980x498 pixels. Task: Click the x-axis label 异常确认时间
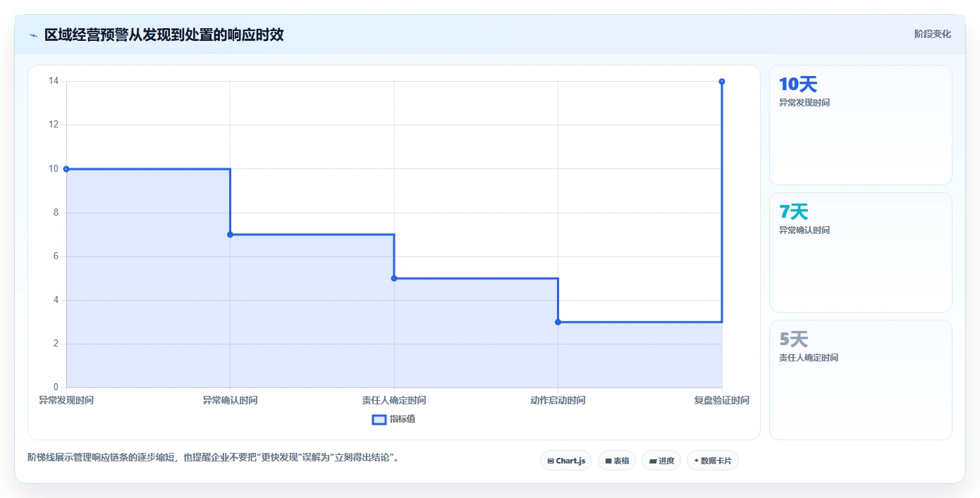coord(231,400)
